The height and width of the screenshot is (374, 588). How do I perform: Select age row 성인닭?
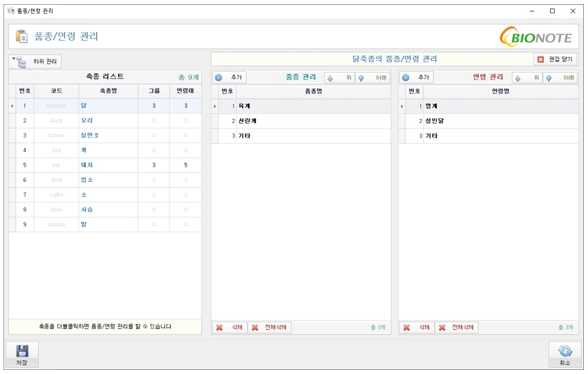[x=489, y=121]
